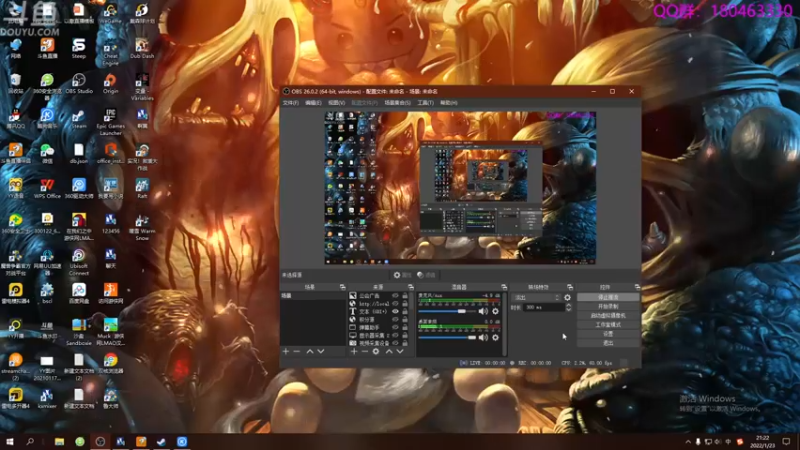Click the 退出 exit button in Controls
Viewport: 800px width, 450px height.
(x=608, y=343)
